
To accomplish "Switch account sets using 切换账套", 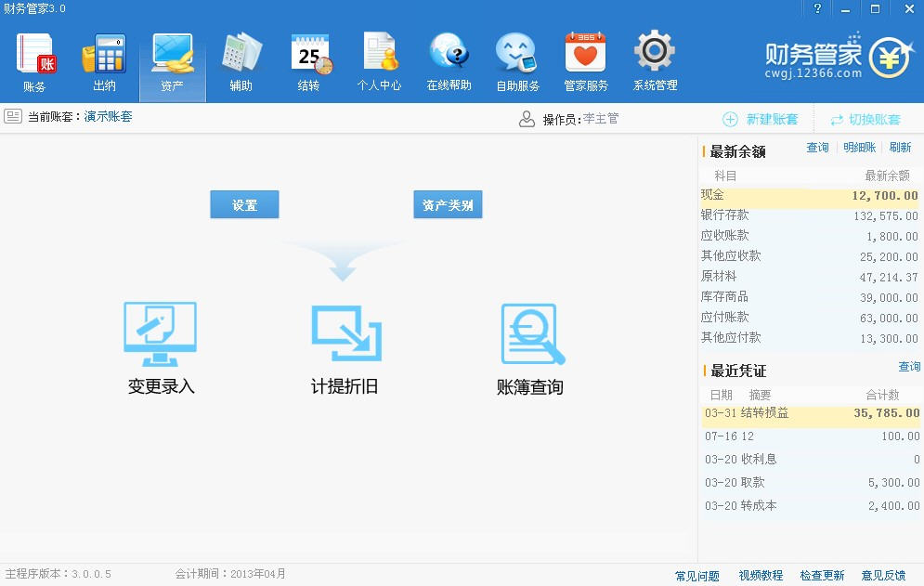I will point(865,120).
